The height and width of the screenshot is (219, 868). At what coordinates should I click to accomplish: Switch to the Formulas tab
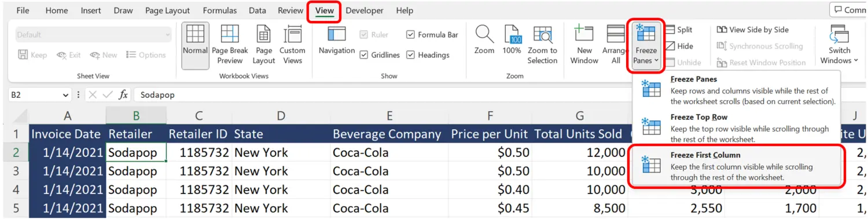220,10
